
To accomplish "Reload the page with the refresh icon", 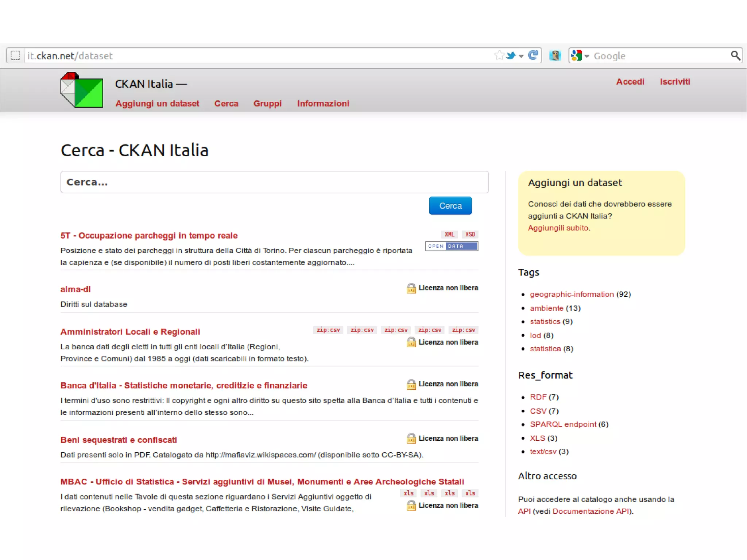I will pos(533,55).
